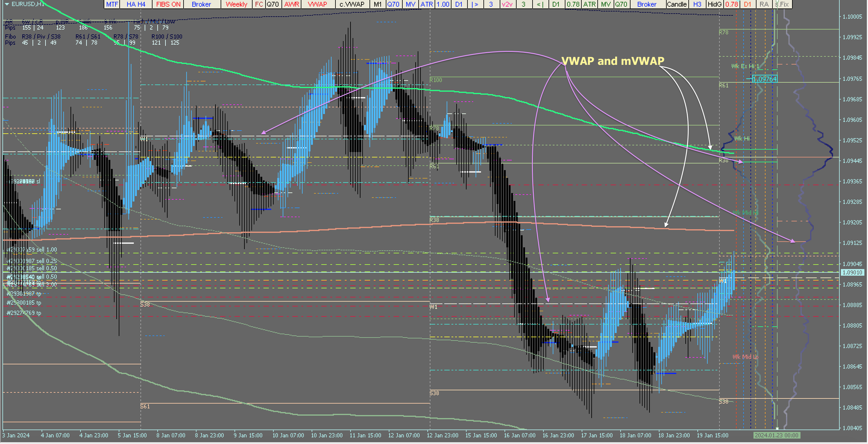Viewport: 868px width, 444px height.
Task: Click the blue 1.00 multiplier button
Action: (x=443, y=4)
